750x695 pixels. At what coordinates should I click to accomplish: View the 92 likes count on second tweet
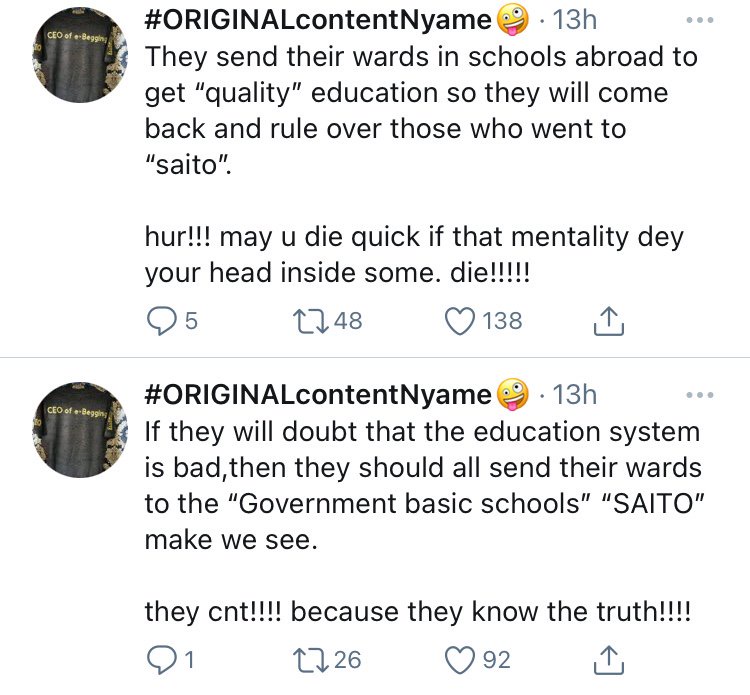(x=497, y=660)
